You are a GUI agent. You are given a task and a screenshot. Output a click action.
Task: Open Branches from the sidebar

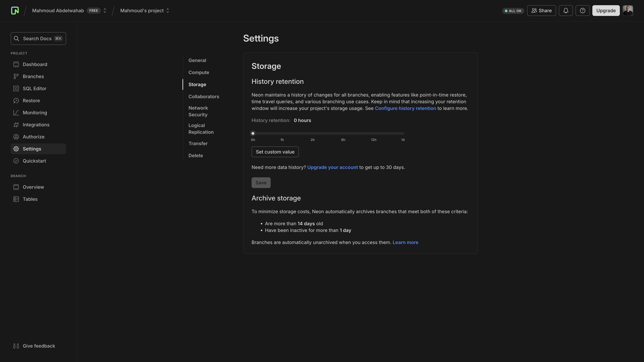click(x=33, y=76)
